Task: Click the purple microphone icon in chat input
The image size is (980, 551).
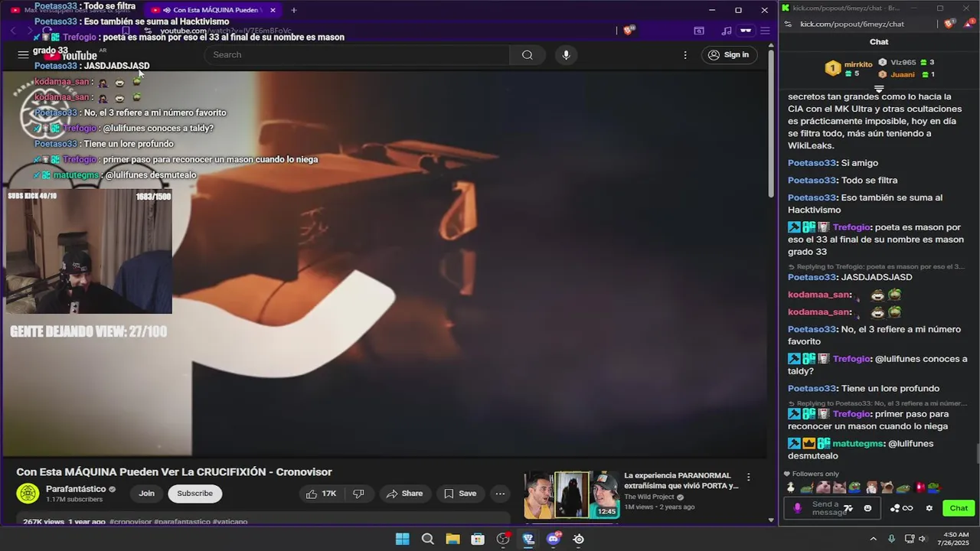Action: tap(797, 508)
